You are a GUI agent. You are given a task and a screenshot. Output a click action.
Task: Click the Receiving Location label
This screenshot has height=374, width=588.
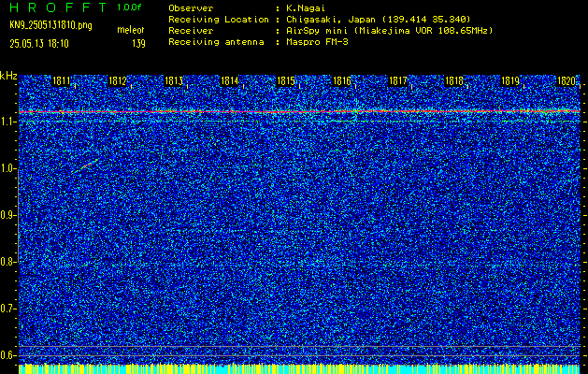[219, 20]
